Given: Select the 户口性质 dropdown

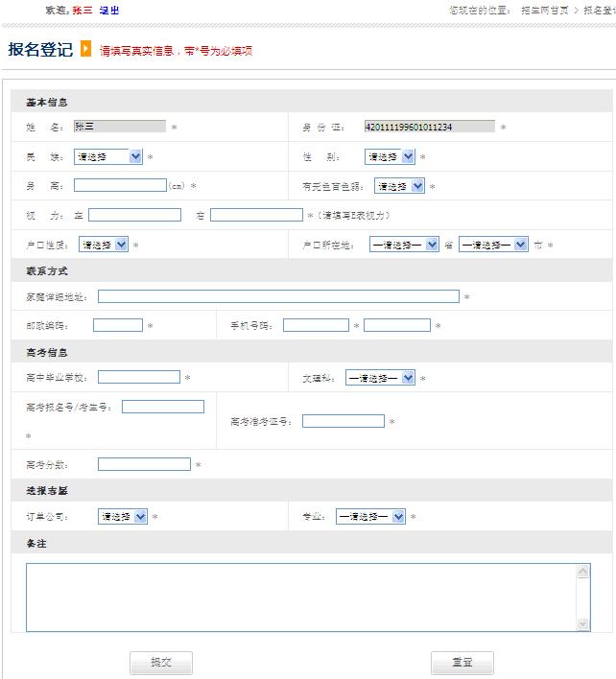Looking at the screenshot, I should pos(104,245).
